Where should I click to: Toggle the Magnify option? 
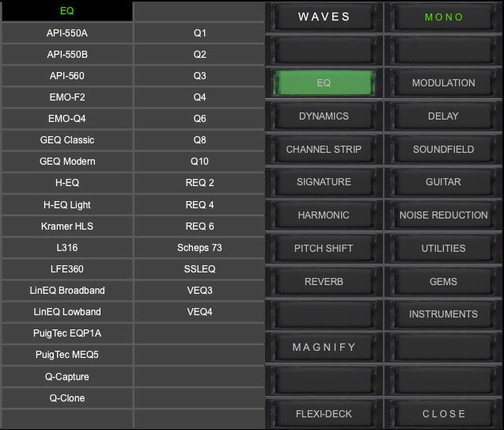coord(324,348)
